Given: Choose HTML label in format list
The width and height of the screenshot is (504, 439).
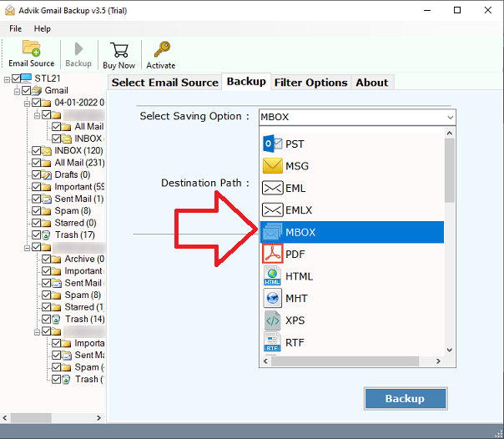Looking at the screenshot, I should (299, 276).
